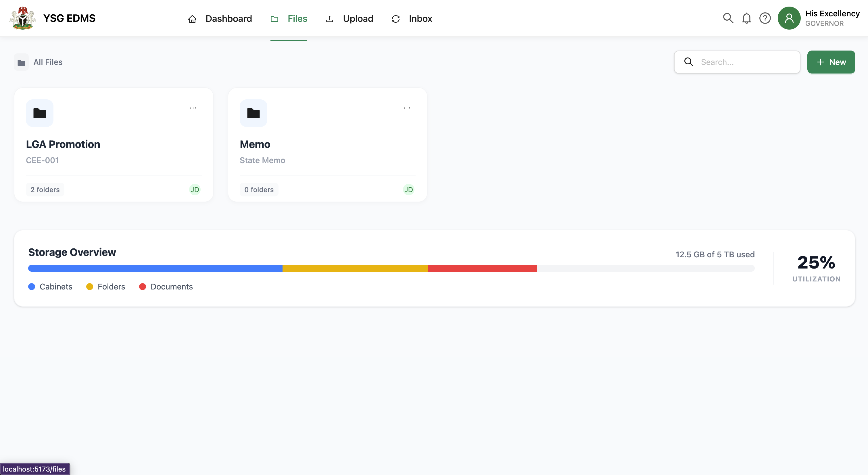Viewport: 868px width, 475px height.
Task: Open three-dot menu on LGA Promotion card
Action: pyautogui.click(x=193, y=108)
